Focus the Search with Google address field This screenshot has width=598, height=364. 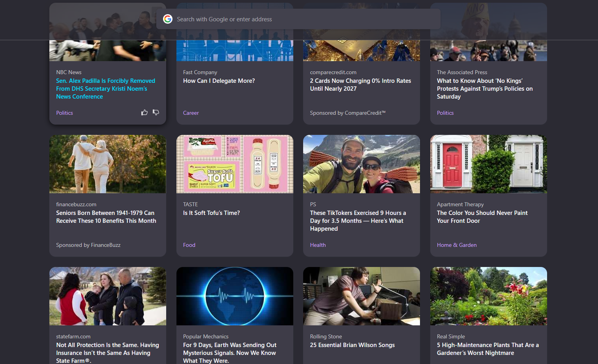pos(298,19)
